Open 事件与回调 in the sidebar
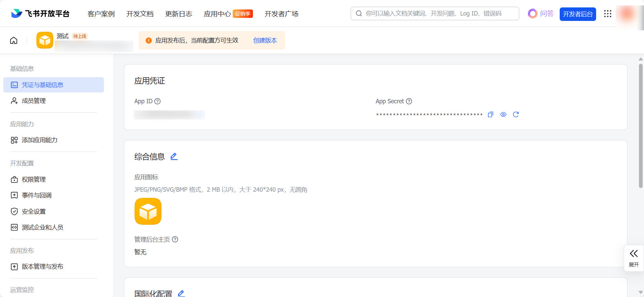 pyautogui.click(x=54, y=195)
